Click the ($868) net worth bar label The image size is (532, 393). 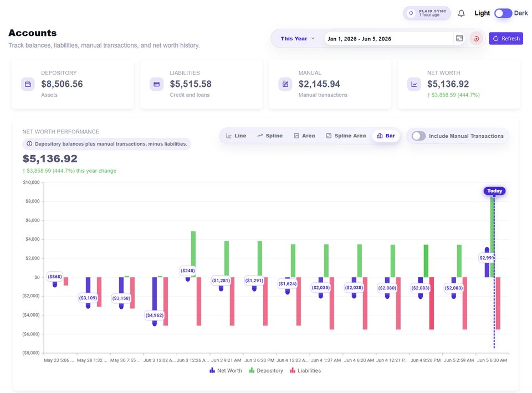(55, 276)
